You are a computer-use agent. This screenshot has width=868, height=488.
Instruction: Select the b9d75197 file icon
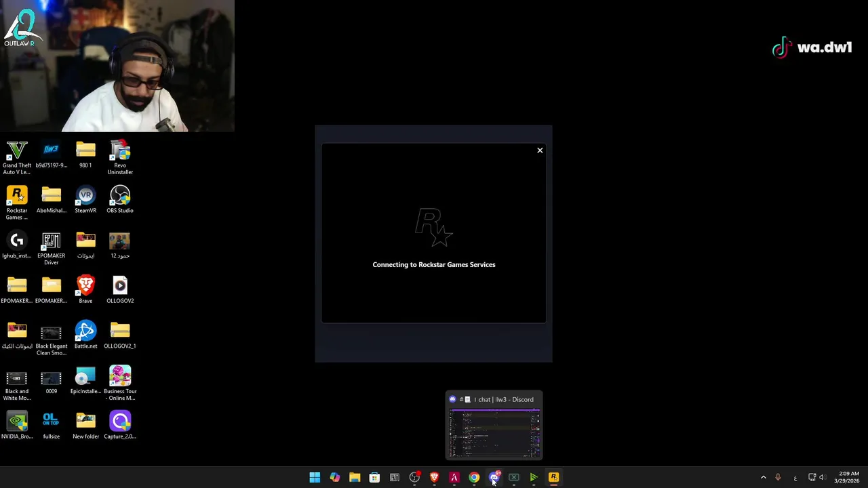tap(52, 155)
